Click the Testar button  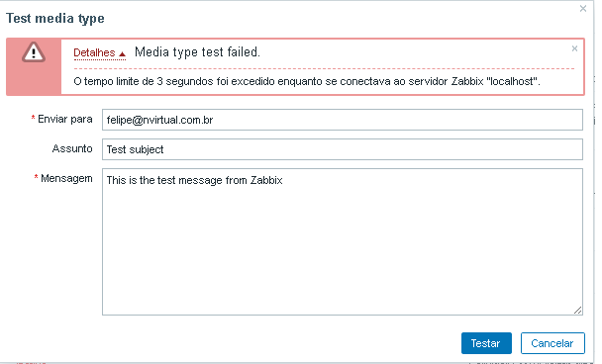pyautogui.click(x=486, y=343)
